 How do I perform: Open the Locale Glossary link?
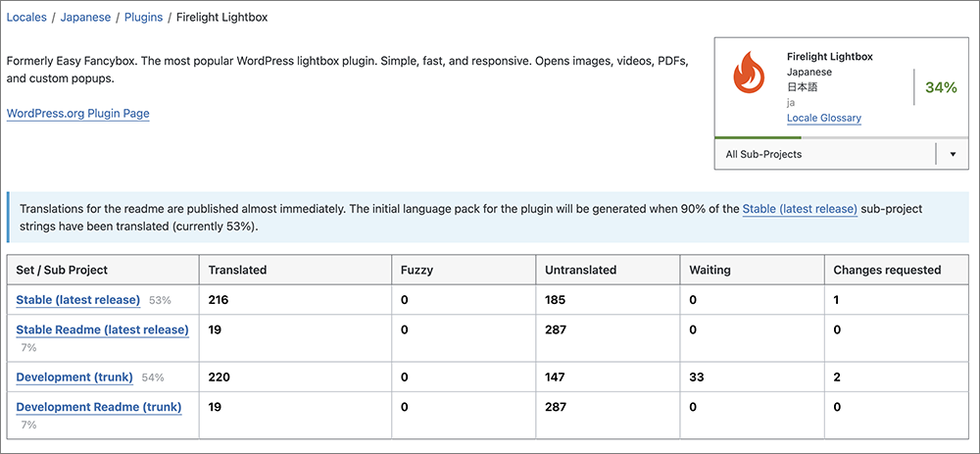tap(823, 118)
